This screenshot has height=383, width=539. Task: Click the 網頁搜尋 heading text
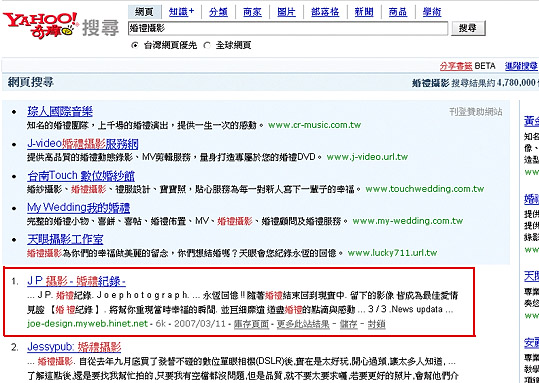(31, 83)
